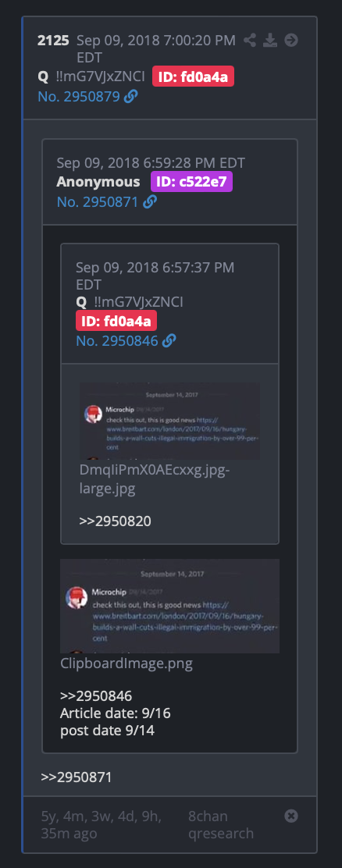Follow the >>2950846 reply reference
Viewport: 342px width, 868px height.
(96, 695)
